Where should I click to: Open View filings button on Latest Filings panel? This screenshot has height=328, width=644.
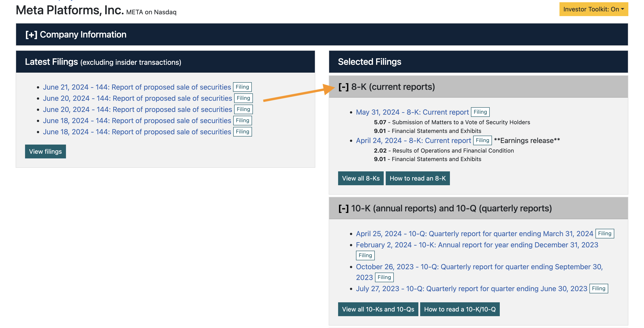tap(45, 151)
